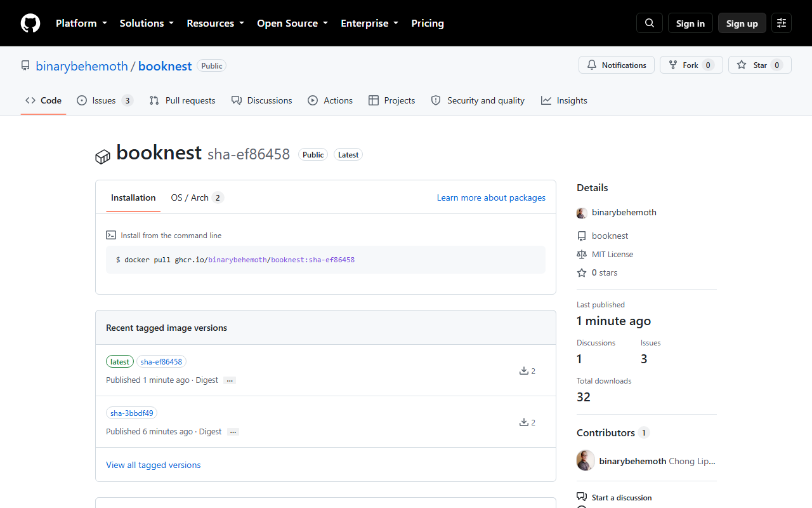
Task: Expand the Open Source menu
Action: (292, 23)
